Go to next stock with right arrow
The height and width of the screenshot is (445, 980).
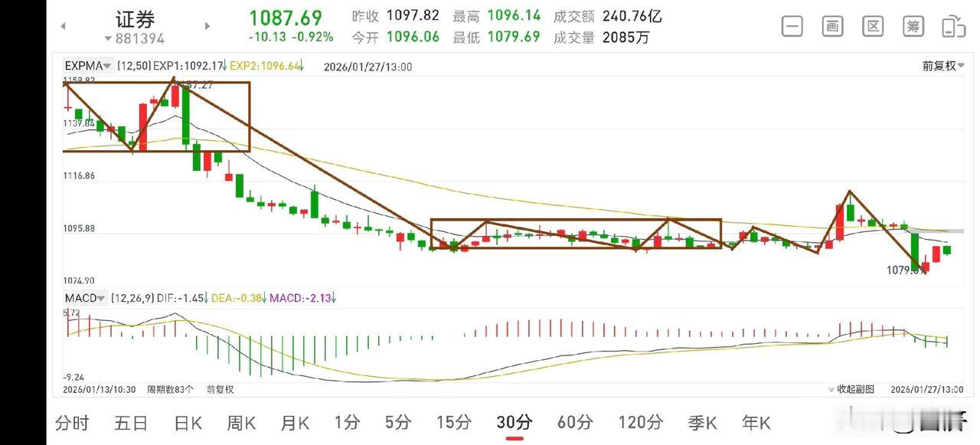207,25
